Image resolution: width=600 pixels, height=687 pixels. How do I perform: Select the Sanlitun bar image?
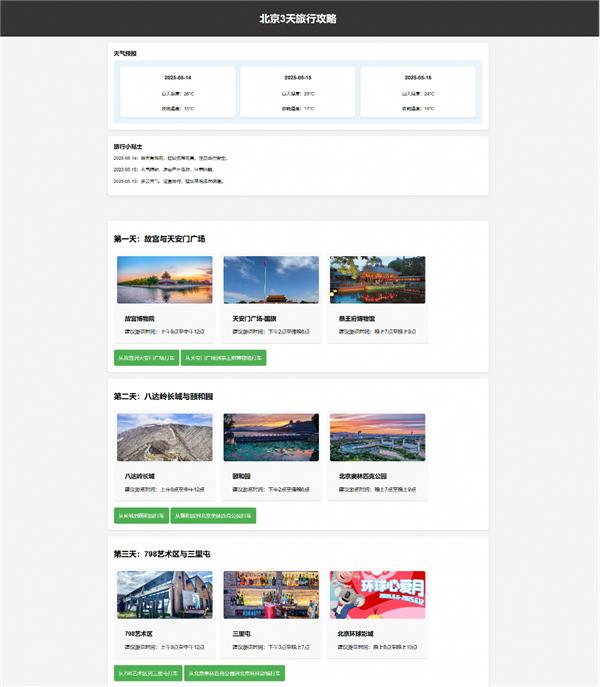point(271,595)
